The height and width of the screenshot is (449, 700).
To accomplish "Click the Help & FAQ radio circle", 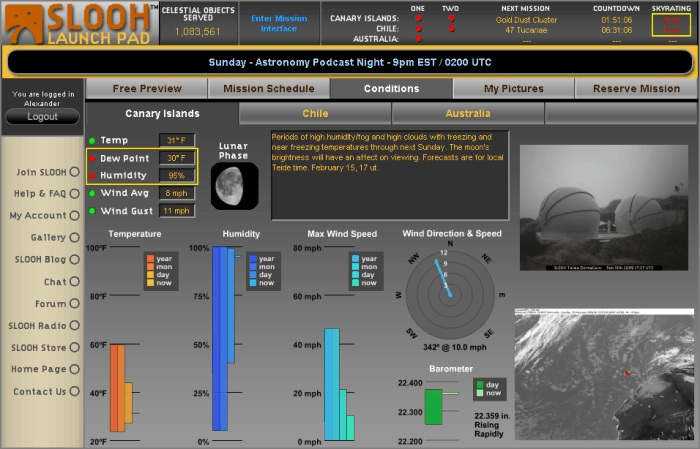I will (75, 193).
